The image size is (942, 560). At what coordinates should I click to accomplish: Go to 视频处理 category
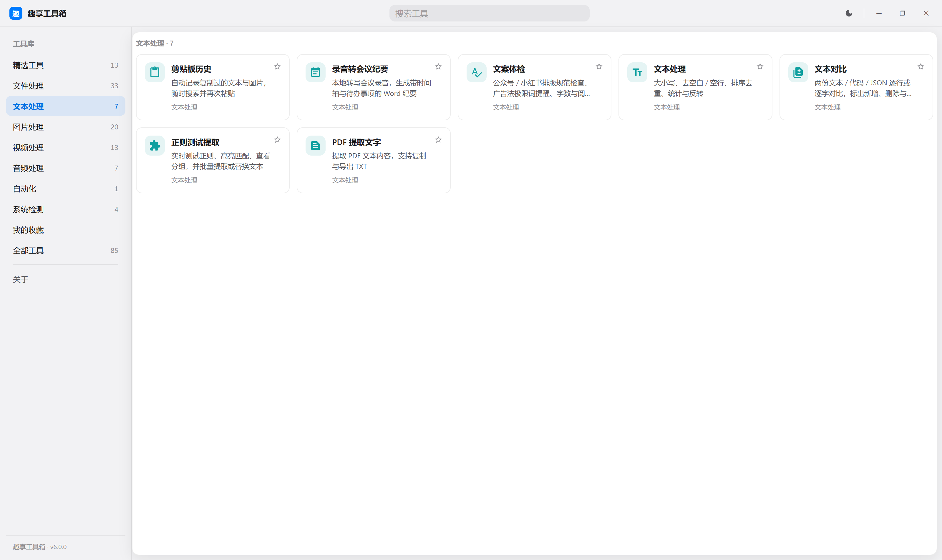66,147
